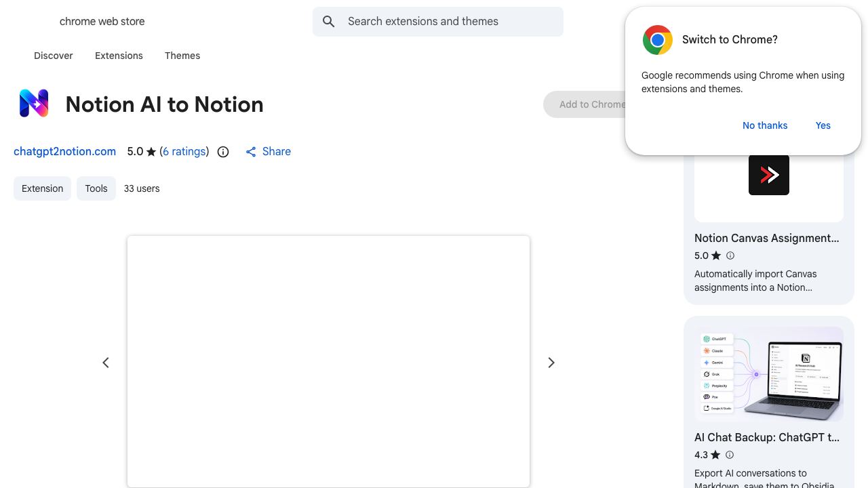Open the Discover tab
The width and height of the screenshot is (868, 488).
point(54,56)
